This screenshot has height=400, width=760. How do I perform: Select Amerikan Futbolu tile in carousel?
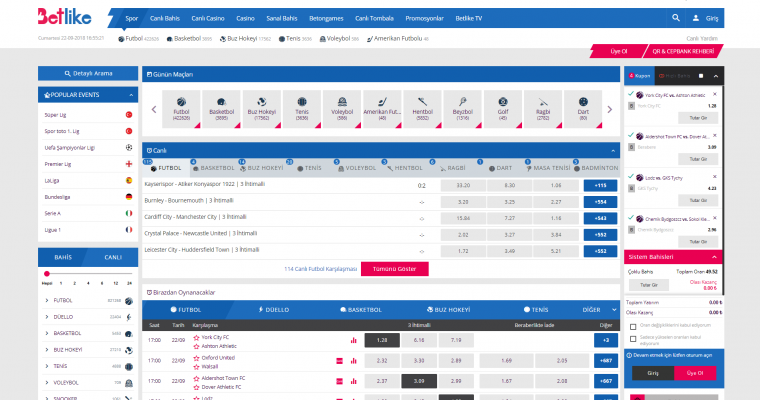pyautogui.click(x=382, y=109)
